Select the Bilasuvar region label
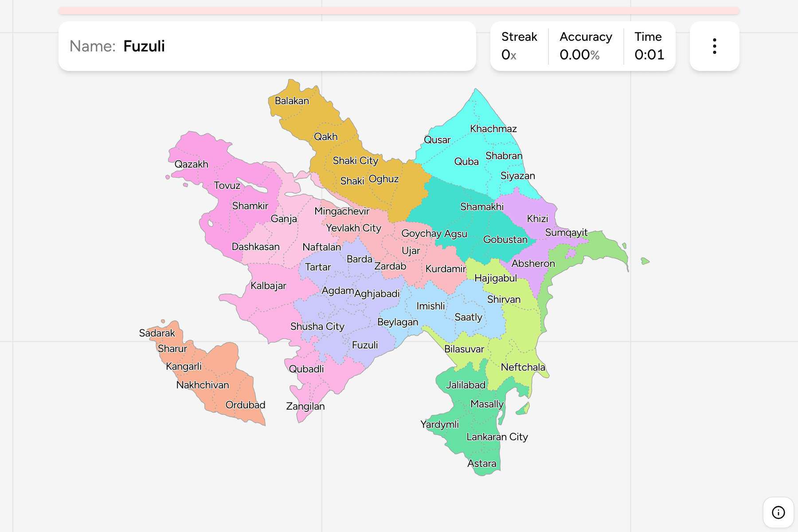Image resolution: width=798 pixels, height=532 pixels. (464, 349)
